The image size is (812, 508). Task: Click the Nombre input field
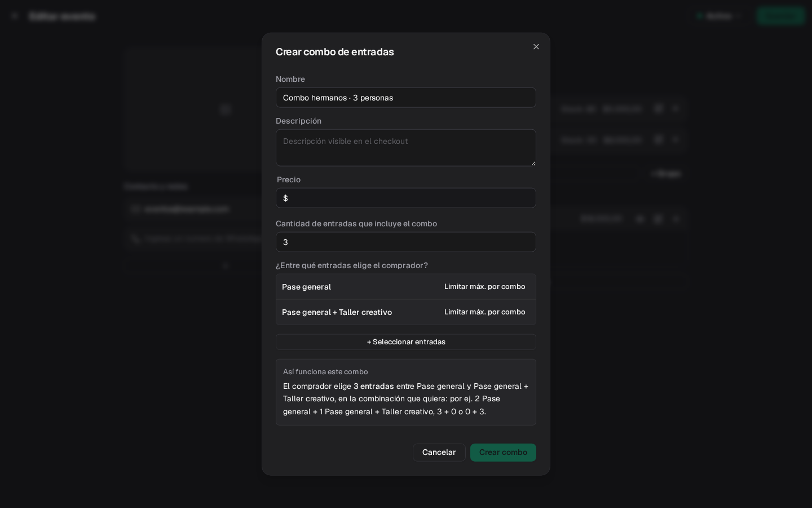pos(406,98)
